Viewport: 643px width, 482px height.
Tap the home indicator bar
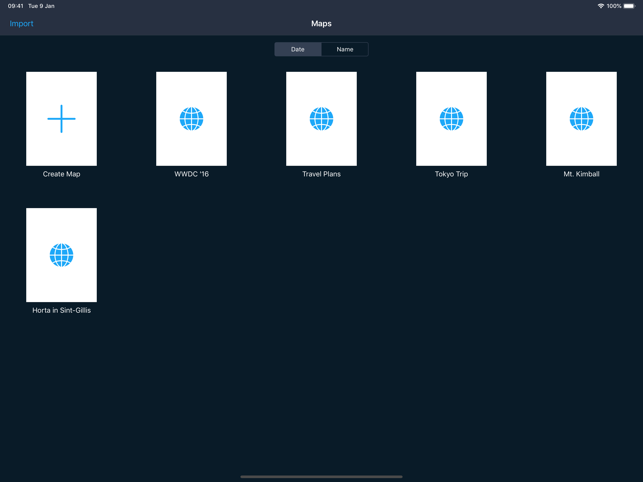[x=321, y=477]
